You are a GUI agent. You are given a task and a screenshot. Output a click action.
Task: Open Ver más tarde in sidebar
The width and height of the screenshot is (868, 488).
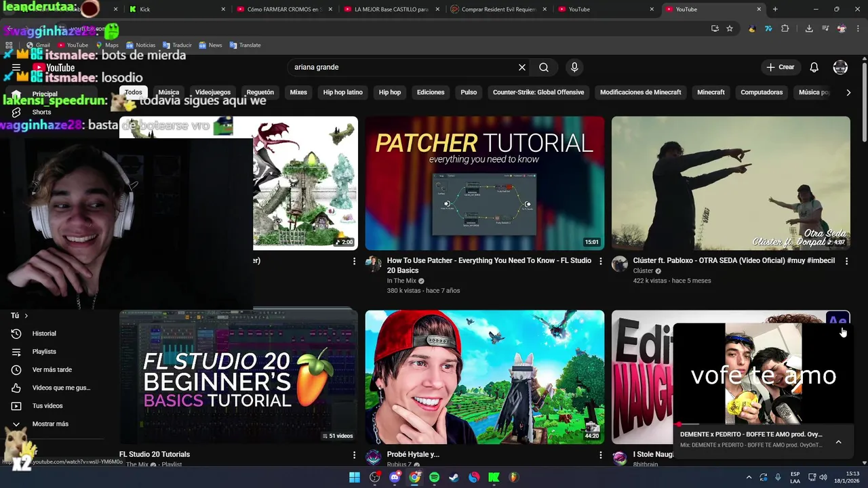(52, 369)
